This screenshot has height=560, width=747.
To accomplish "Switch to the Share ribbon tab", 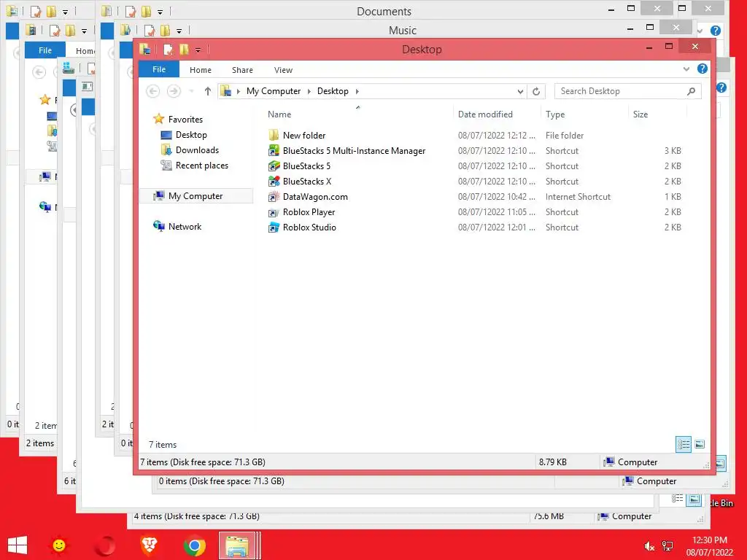I will (x=242, y=70).
